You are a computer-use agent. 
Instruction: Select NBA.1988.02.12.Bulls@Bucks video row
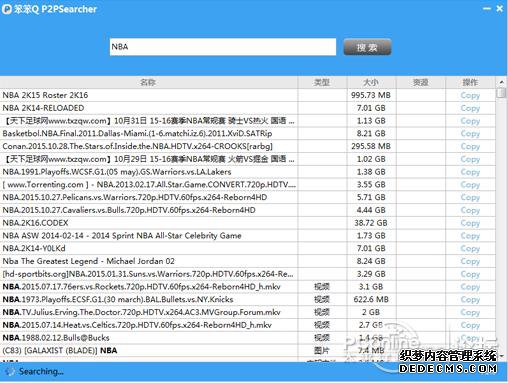point(248,338)
